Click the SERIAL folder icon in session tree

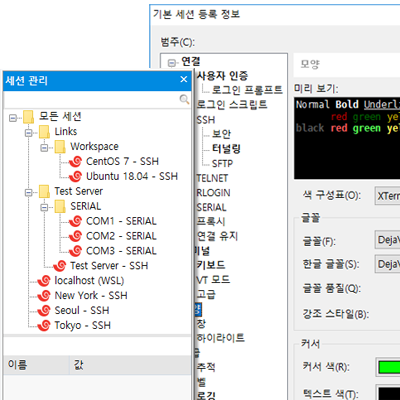(x=60, y=206)
